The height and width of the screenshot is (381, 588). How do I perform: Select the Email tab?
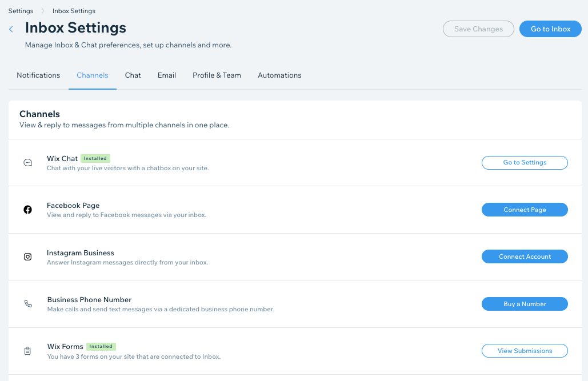click(166, 75)
